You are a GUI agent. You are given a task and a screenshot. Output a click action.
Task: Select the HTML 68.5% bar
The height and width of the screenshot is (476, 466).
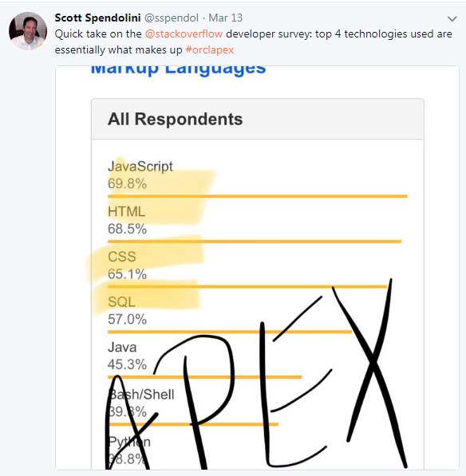tap(255, 242)
